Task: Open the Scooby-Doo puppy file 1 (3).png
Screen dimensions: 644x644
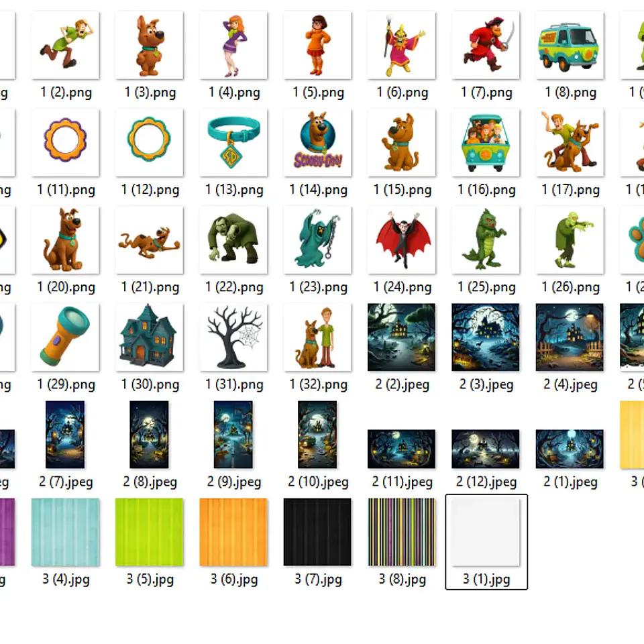Action: click(x=149, y=45)
